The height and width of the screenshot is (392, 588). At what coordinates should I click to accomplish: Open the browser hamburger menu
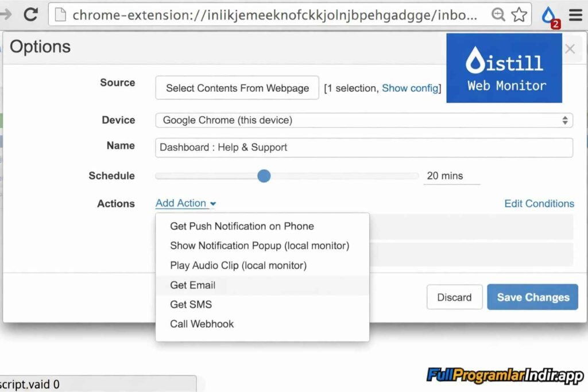[x=575, y=14]
